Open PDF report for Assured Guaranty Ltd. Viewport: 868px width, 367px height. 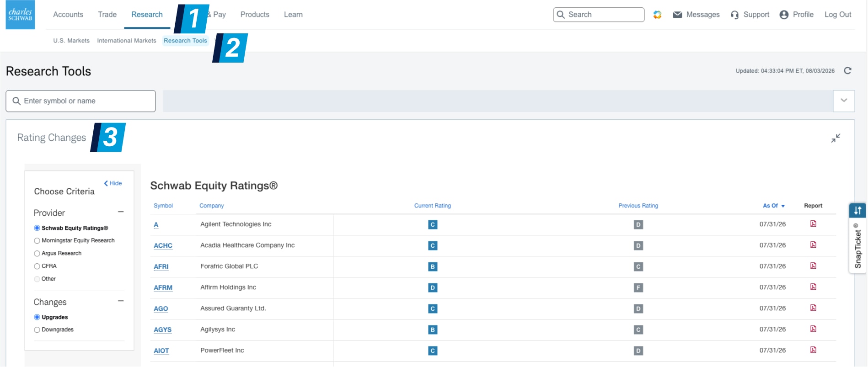point(813,308)
